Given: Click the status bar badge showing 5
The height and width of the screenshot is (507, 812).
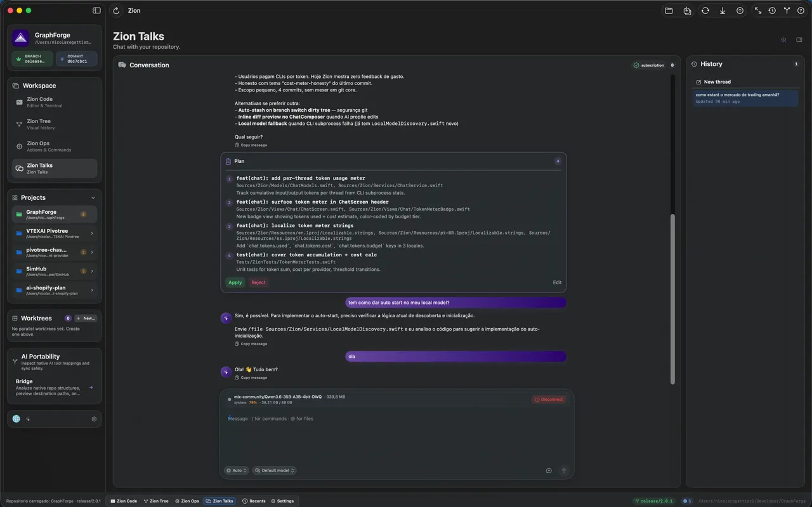Looking at the screenshot, I should click(687, 501).
